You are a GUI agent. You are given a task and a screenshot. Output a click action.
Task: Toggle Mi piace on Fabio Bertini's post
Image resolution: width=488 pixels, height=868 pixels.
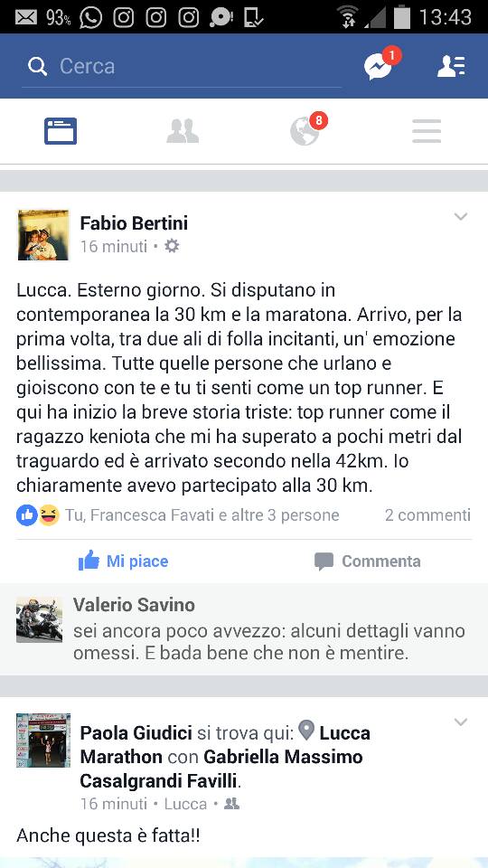pyautogui.click(x=123, y=561)
